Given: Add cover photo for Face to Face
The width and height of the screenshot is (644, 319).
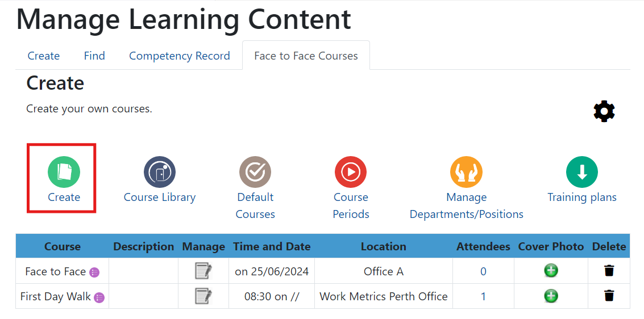Looking at the screenshot, I should tap(551, 271).
